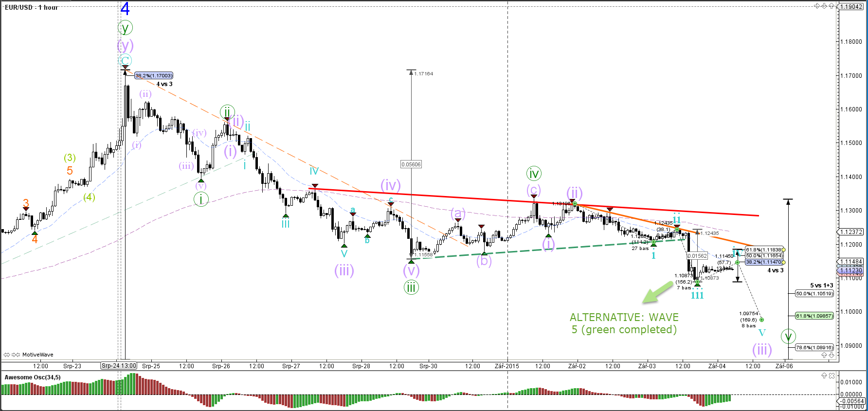Click the double-headed expand arrow beside MotiveWave

click(x=7, y=355)
